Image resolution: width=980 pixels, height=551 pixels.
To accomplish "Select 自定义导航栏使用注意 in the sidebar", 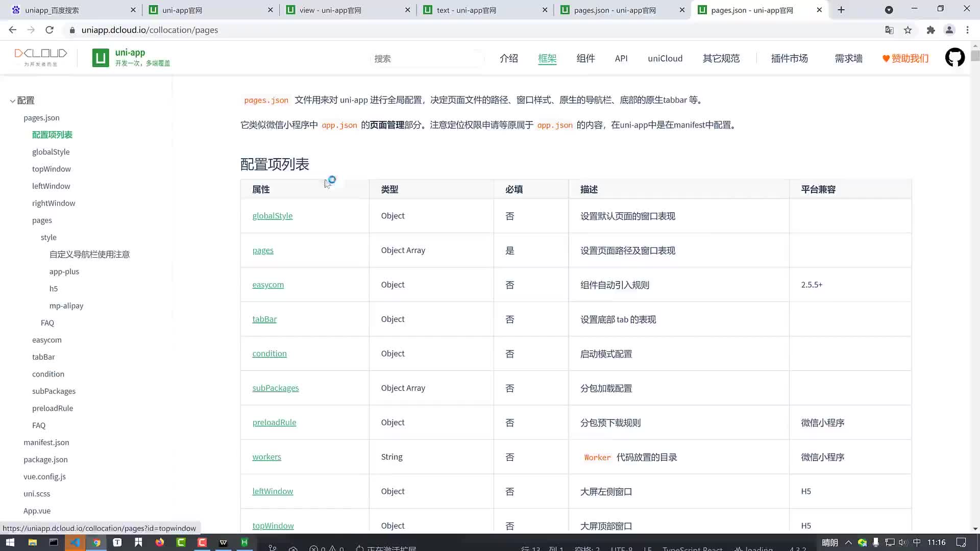I will pyautogui.click(x=89, y=255).
